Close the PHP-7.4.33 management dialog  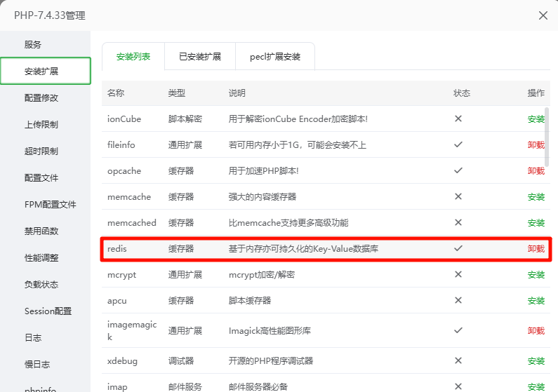(543, 15)
